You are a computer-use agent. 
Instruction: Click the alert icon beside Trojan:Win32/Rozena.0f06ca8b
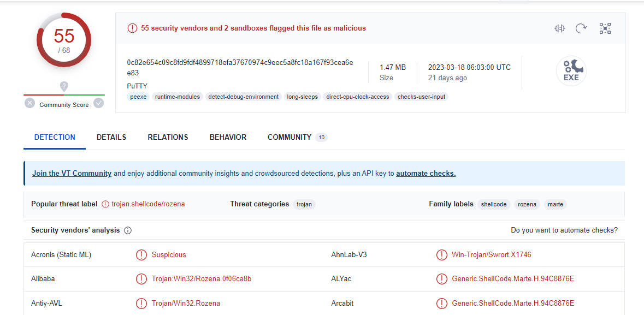coord(141,280)
